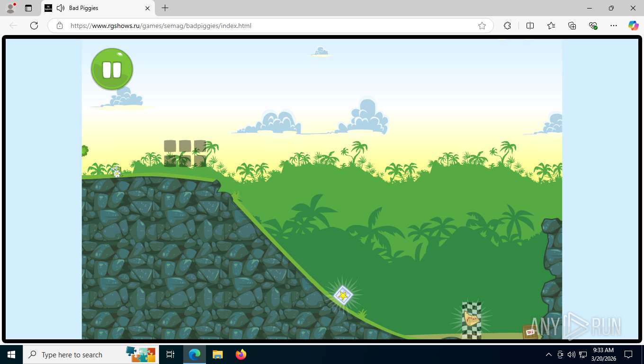The width and height of the screenshot is (644, 364).
Task: Mute the Bad Piggies tab audio
Action: [x=60, y=8]
